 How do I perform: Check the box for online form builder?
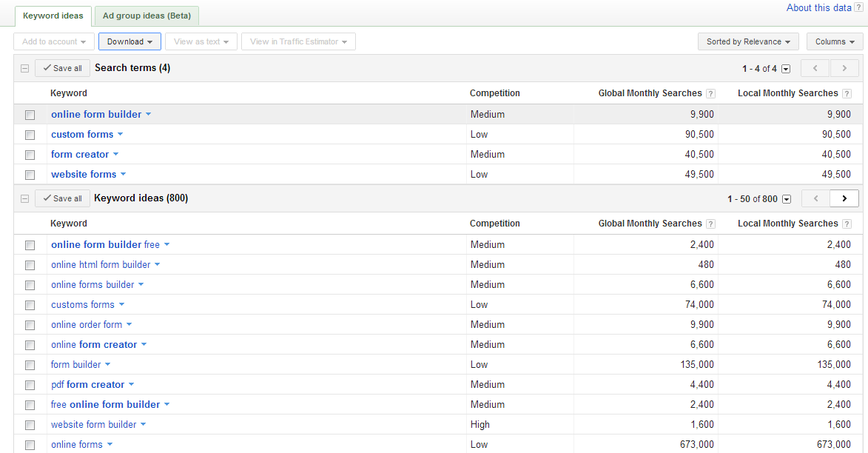point(30,115)
